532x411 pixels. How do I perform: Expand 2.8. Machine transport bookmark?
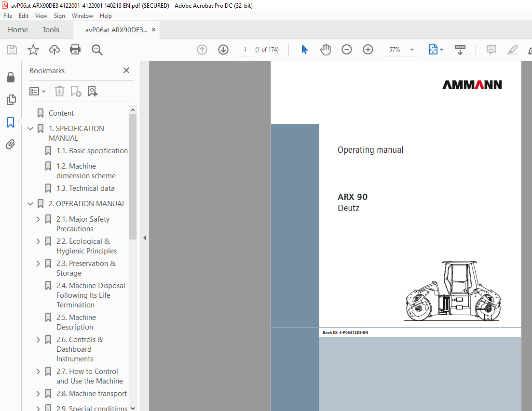click(38, 393)
